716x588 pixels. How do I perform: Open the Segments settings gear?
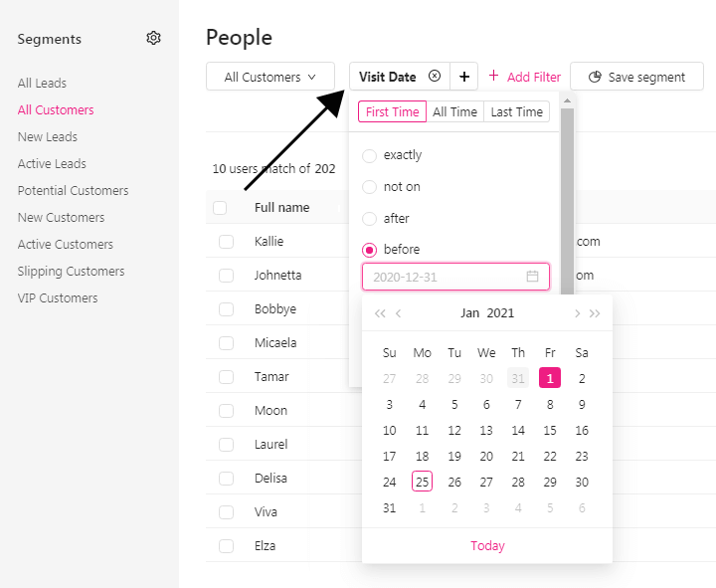coord(153,38)
